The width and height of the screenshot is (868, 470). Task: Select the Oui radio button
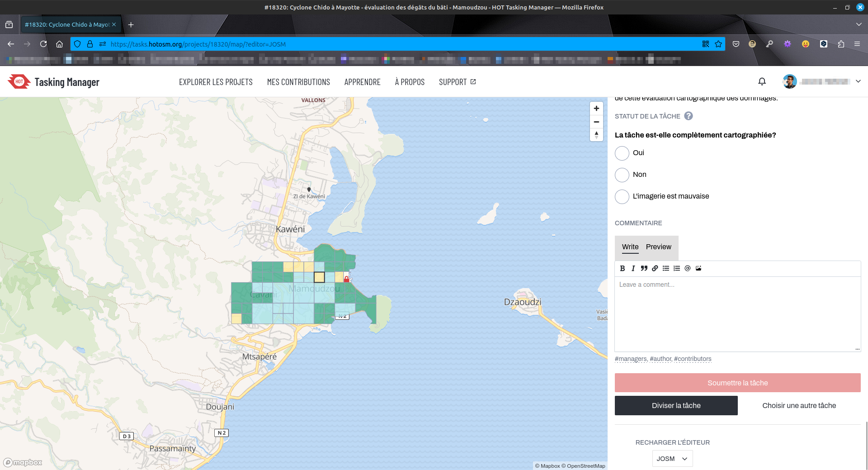(x=622, y=153)
